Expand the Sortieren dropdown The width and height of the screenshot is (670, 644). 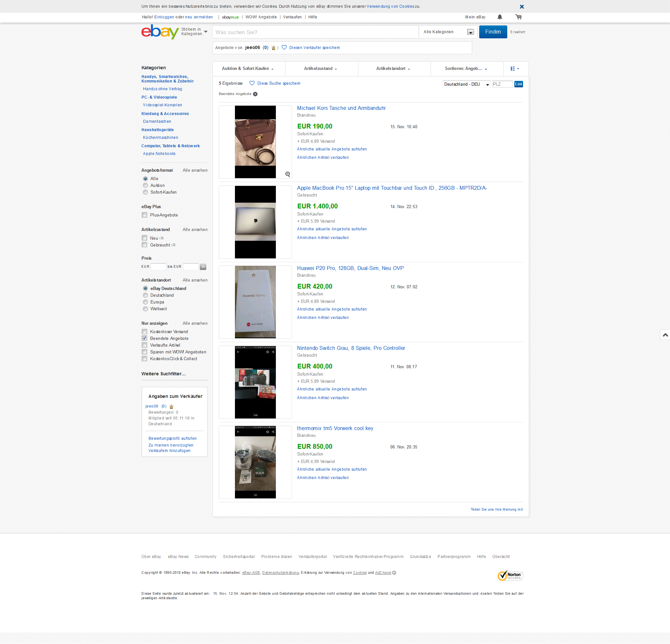(x=466, y=69)
